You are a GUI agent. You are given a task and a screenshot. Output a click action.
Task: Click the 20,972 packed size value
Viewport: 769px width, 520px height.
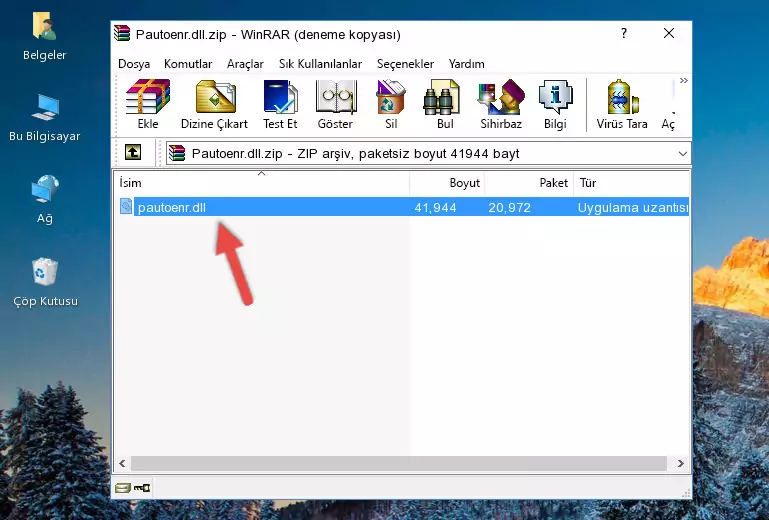pos(510,208)
